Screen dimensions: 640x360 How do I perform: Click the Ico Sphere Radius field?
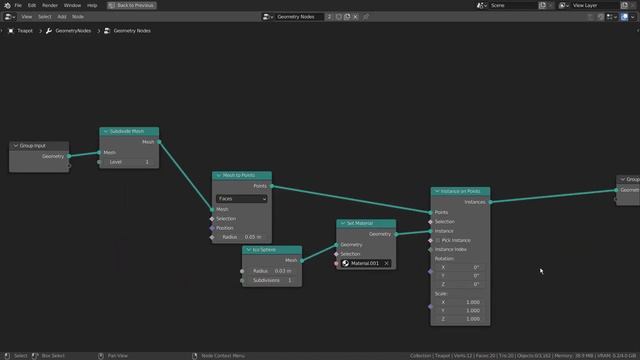(272, 271)
